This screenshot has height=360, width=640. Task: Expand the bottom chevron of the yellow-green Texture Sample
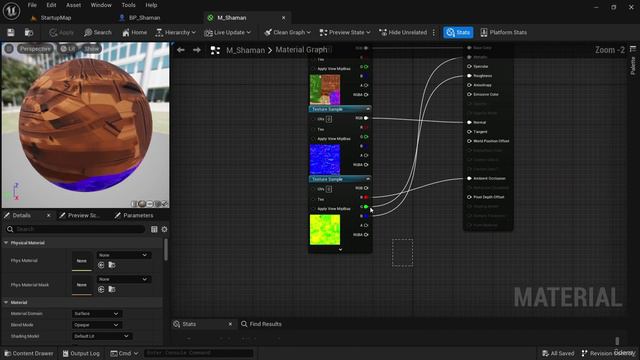tap(340, 249)
